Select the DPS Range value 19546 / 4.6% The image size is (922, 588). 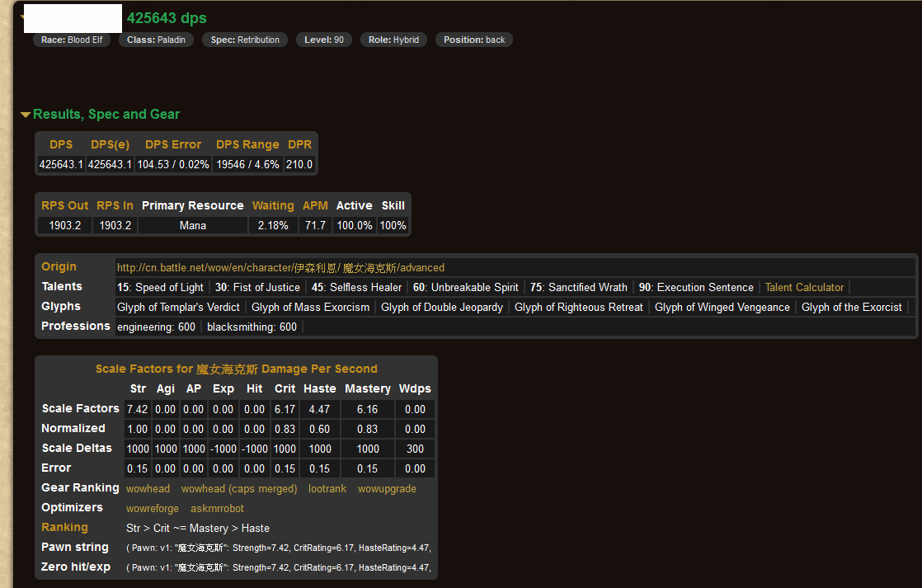pyautogui.click(x=247, y=165)
